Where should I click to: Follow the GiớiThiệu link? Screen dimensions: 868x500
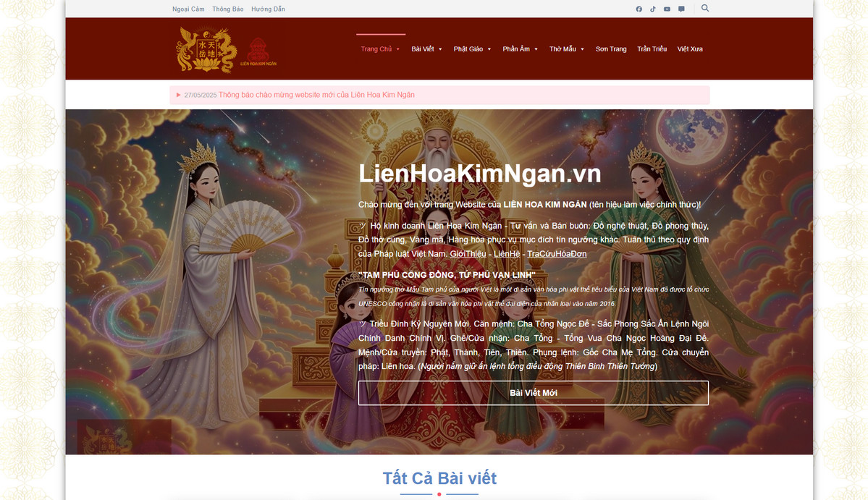(x=468, y=254)
